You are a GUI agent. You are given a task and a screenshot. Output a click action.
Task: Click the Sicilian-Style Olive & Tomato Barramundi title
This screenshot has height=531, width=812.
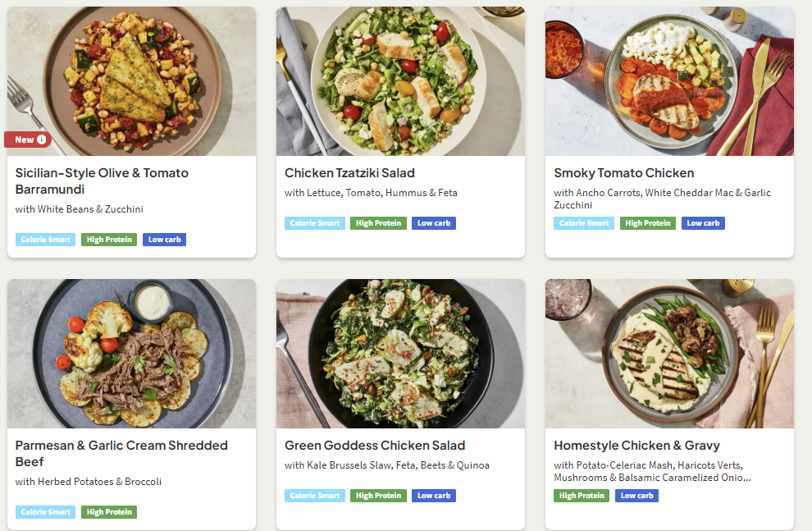(x=102, y=181)
